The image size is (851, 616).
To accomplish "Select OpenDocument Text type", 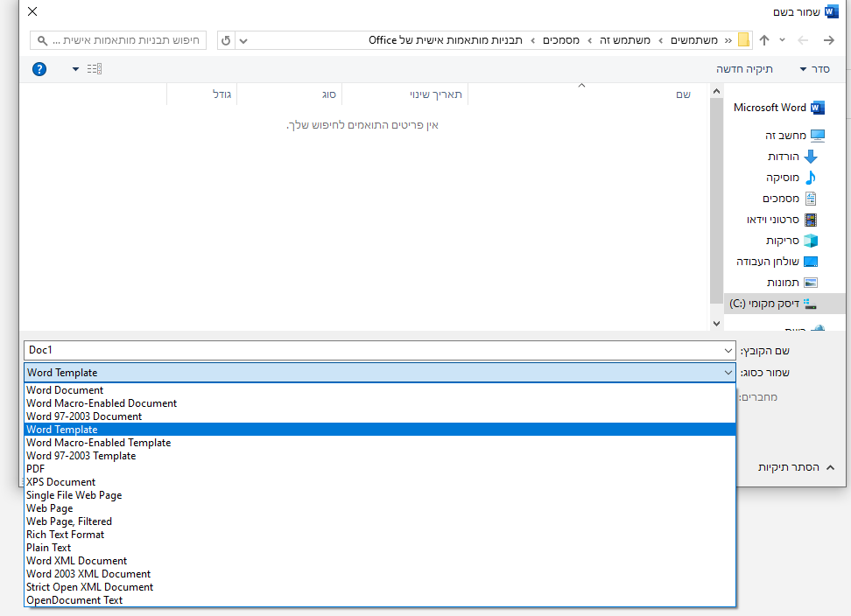I will tap(380, 599).
